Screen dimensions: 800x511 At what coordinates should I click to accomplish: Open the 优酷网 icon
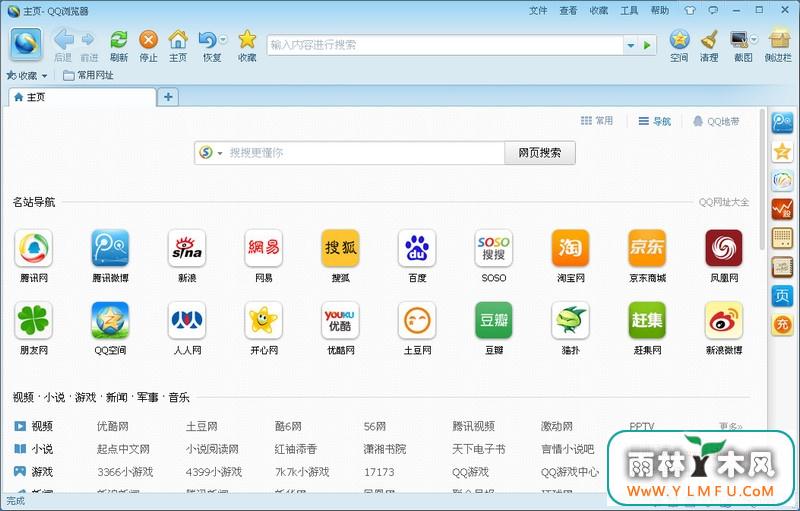[x=340, y=321]
